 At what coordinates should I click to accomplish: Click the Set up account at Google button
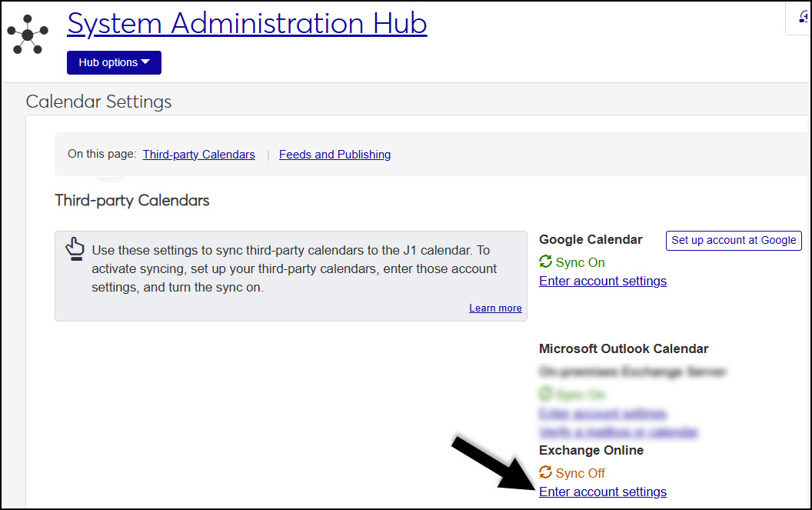(x=733, y=240)
